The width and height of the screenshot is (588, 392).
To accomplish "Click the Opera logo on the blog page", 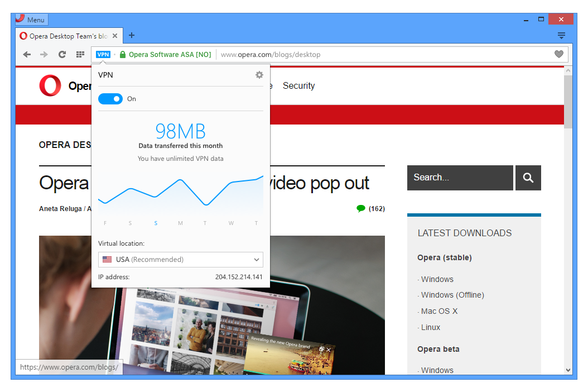I will (50, 86).
